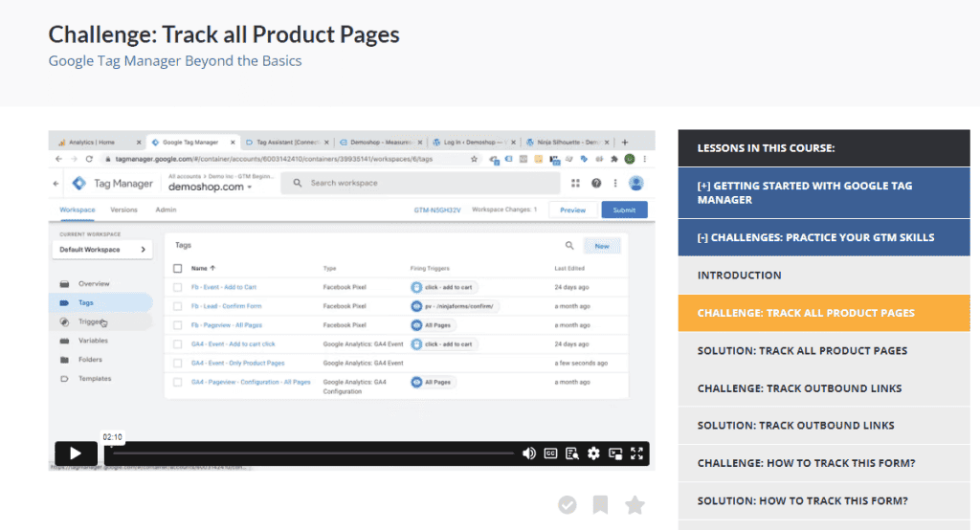Click the Tag Manager logo icon
Viewport: 980px width, 530px height.
pyautogui.click(x=79, y=183)
